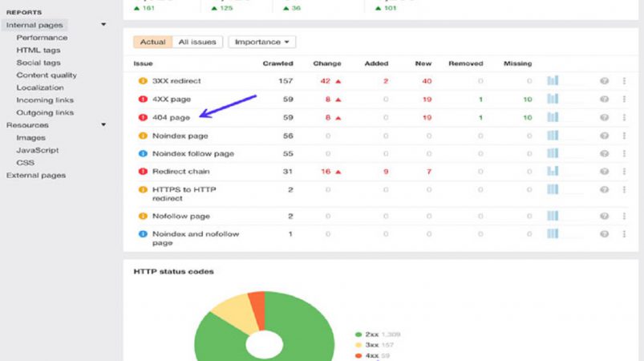This screenshot has width=644, height=361.
Task: Open the Noindex page issue
Action: 180,136
